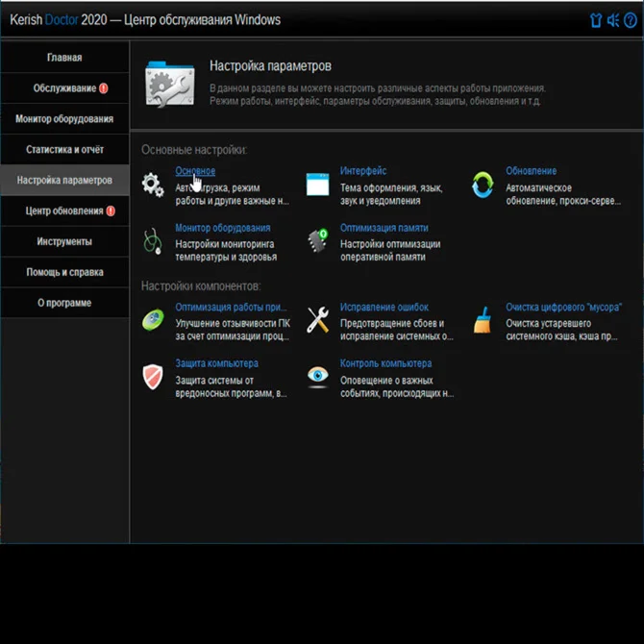This screenshot has width=644, height=644.
Task: Open the Главная sidebar tab
Action: 64,58
